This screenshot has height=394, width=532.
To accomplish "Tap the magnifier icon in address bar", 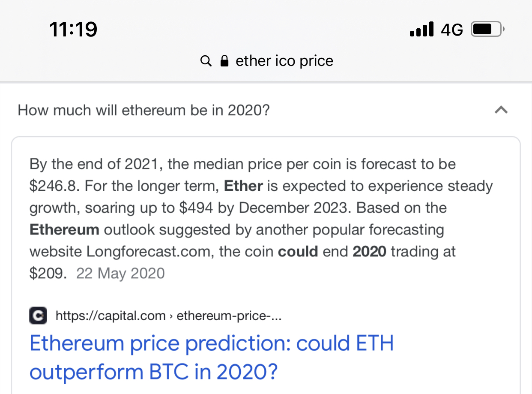I will coord(206,61).
